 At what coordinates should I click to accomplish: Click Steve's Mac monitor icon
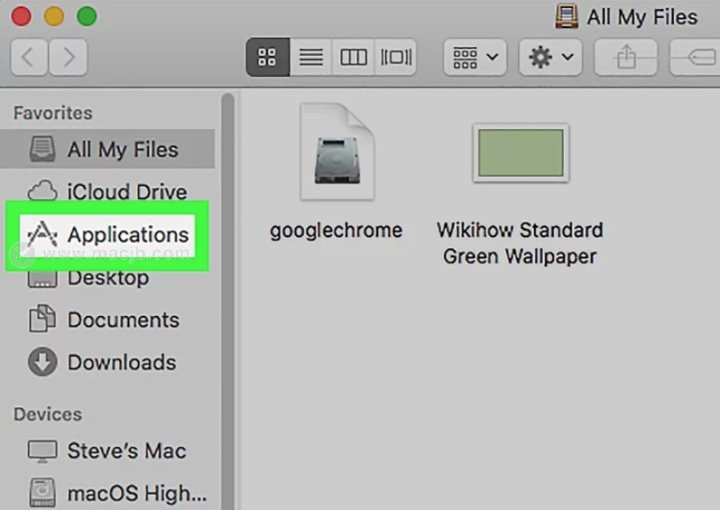click(x=42, y=452)
